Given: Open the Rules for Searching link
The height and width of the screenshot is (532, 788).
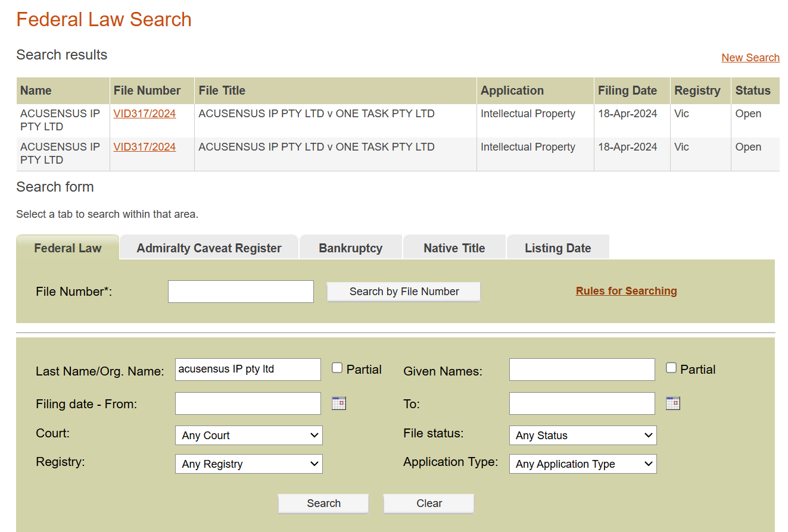Looking at the screenshot, I should click(x=626, y=291).
